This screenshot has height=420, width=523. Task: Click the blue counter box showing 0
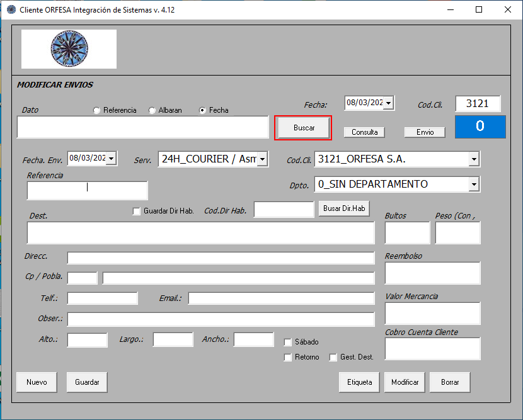(x=480, y=127)
